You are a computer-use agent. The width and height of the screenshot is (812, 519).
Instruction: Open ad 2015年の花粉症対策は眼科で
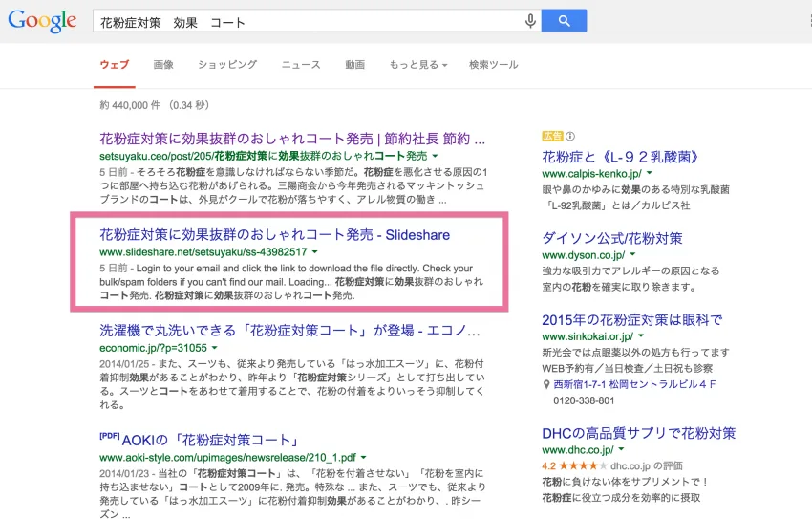[x=631, y=320]
